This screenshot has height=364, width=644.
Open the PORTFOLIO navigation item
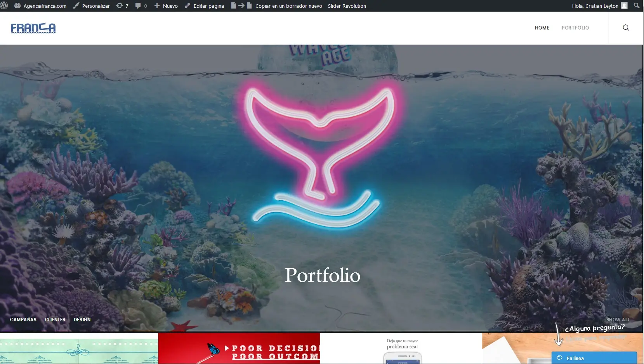coord(575,28)
